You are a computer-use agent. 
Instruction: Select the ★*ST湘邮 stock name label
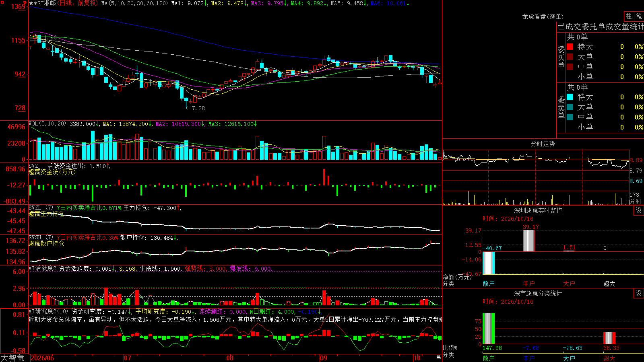point(42,3)
